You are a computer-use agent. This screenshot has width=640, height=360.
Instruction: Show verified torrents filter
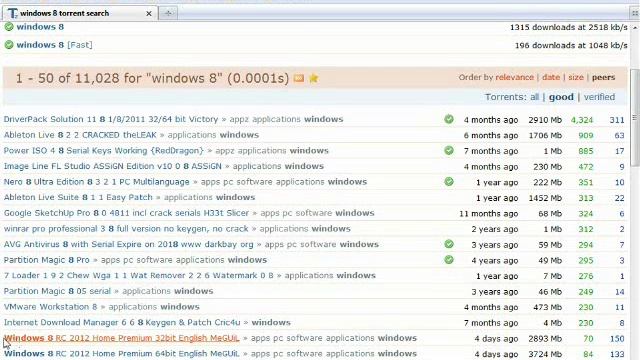click(599, 97)
